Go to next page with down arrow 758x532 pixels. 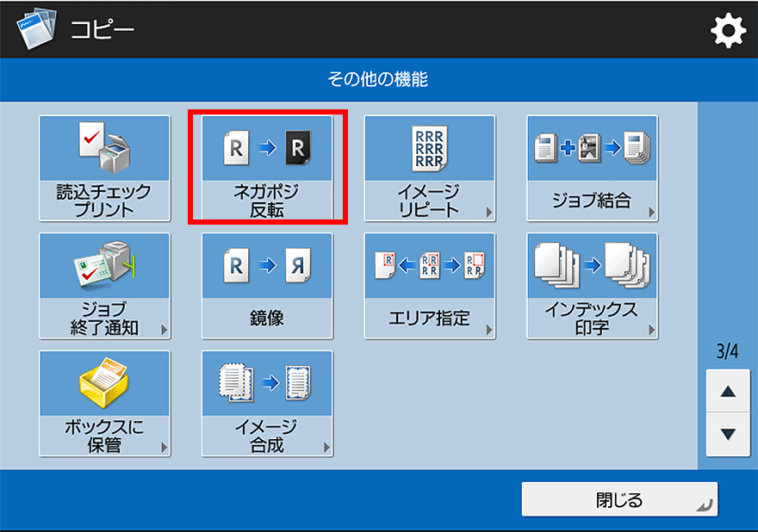pyautogui.click(x=728, y=434)
